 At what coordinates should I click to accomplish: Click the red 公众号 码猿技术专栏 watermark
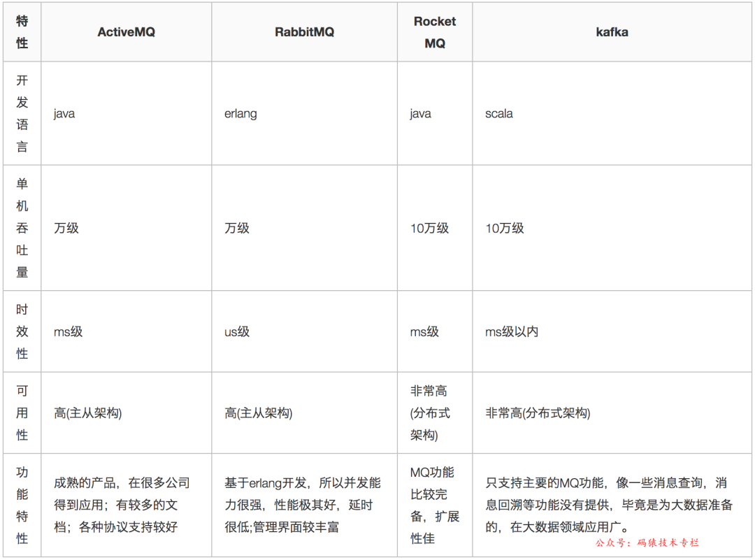pyautogui.click(x=647, y=543)
